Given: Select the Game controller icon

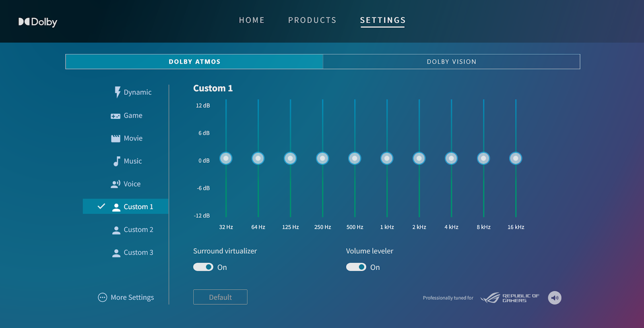Looking at the screenshot, I should click(116, 116).
